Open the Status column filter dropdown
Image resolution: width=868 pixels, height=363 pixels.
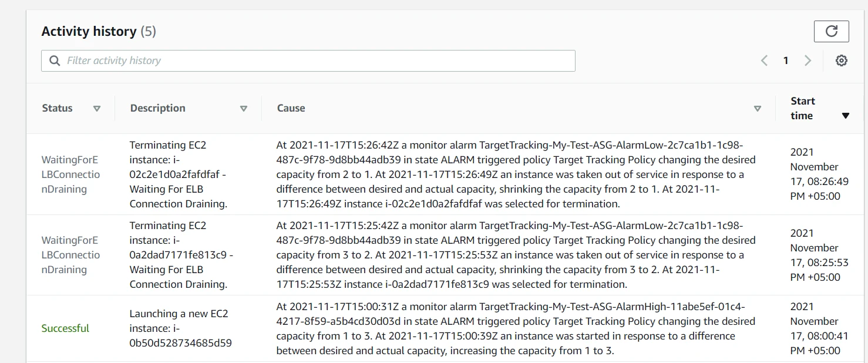tap(96, 108)
